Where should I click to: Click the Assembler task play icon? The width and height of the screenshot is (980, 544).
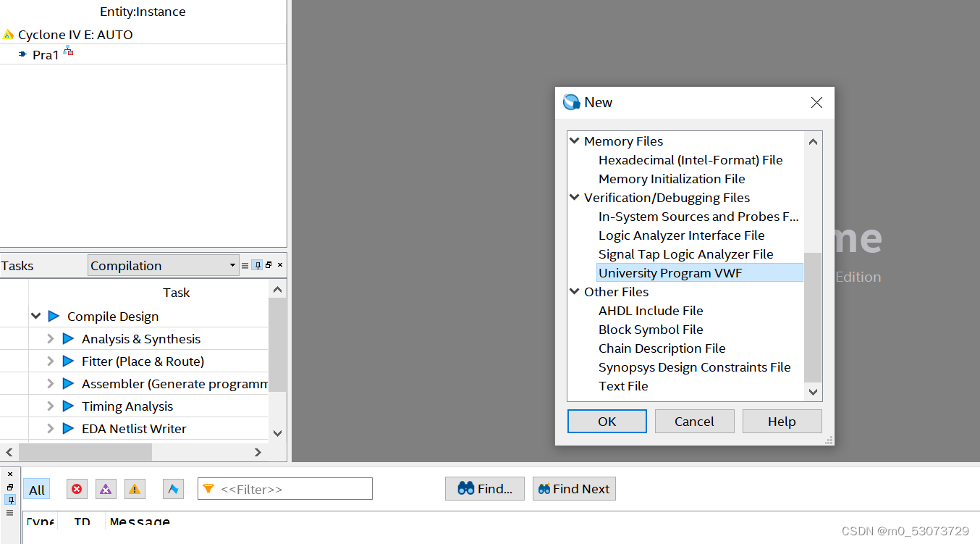coord(68,383)
